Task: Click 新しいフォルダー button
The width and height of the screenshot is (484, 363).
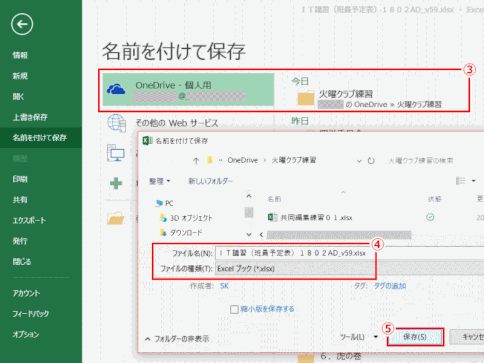Action: pos(211,181)
